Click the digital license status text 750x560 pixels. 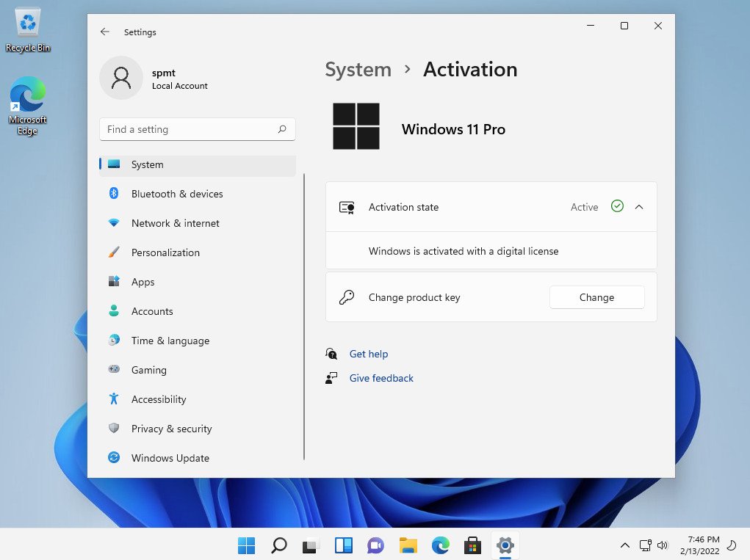coord(464,251)
